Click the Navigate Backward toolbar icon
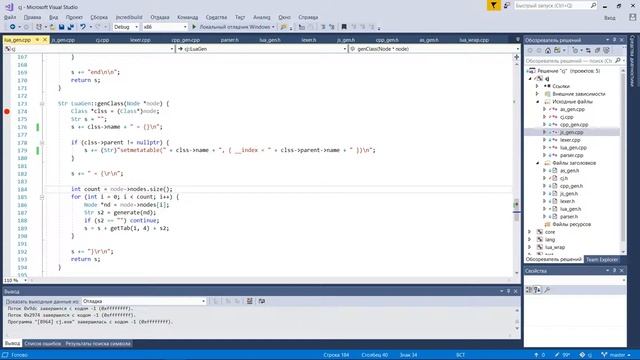Viewport: 640px width, 360px height. click(x=13, y=27)
